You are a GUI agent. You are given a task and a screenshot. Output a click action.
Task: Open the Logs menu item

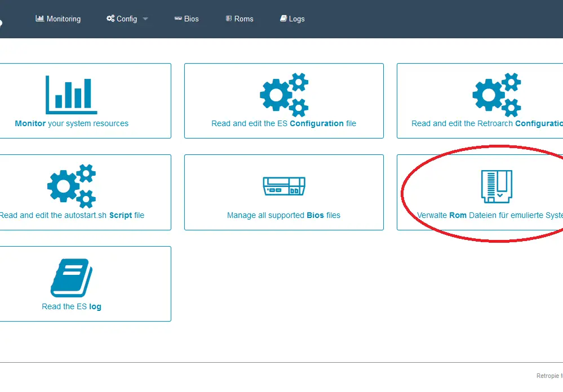point(292,19)
